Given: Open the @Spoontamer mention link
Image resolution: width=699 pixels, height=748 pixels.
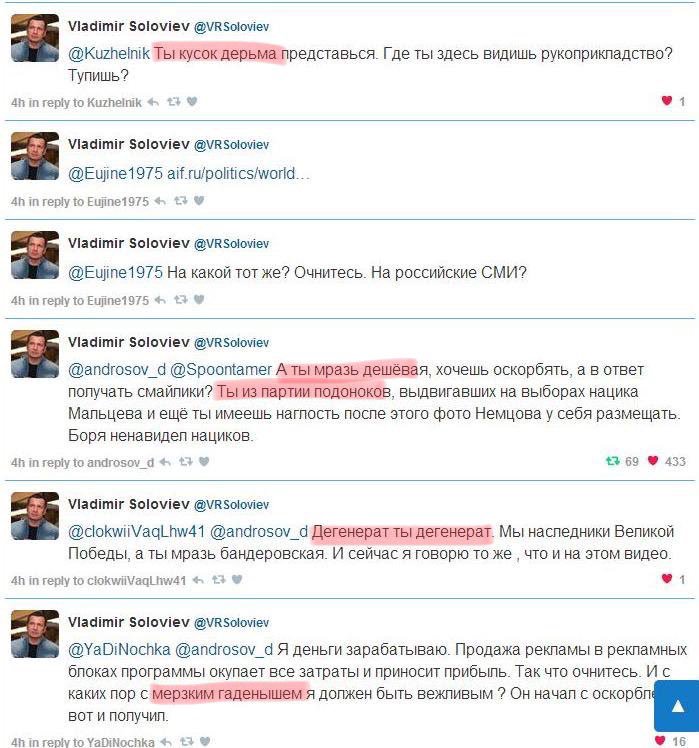Looking at the screenshot, I should pos(221,370).
